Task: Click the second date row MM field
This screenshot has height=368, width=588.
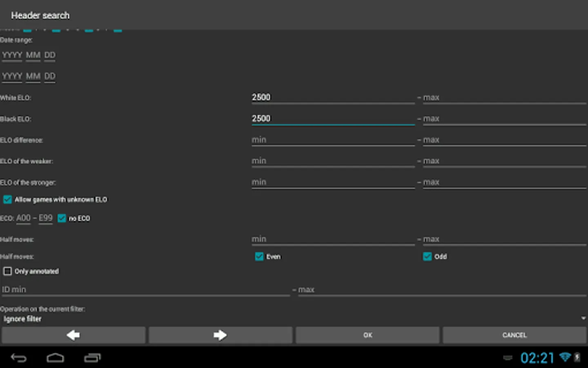Action: [33, 76]
